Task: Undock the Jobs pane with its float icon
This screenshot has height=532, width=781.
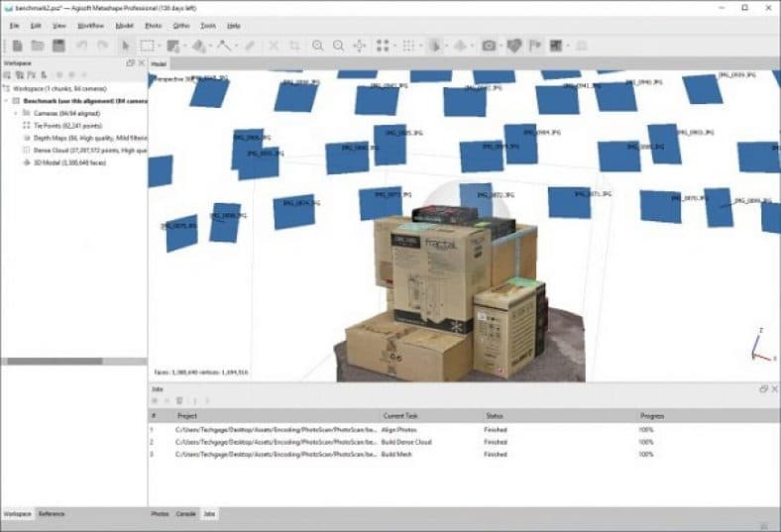Action: [x=763, y=388]
